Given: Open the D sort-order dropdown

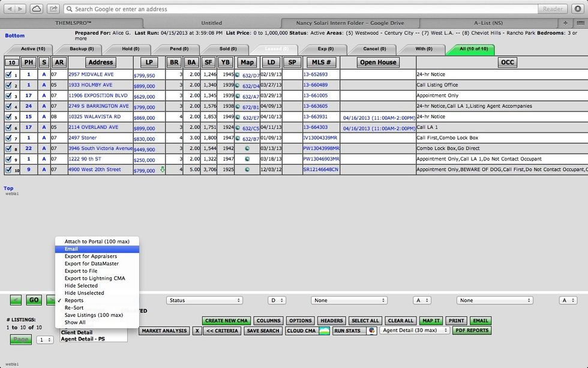Looking at the screenshot, I should point(277,300).
